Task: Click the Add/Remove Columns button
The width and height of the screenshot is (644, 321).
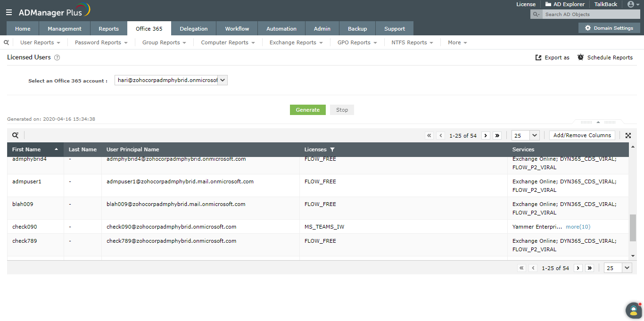Action: [x=582, y=135]
